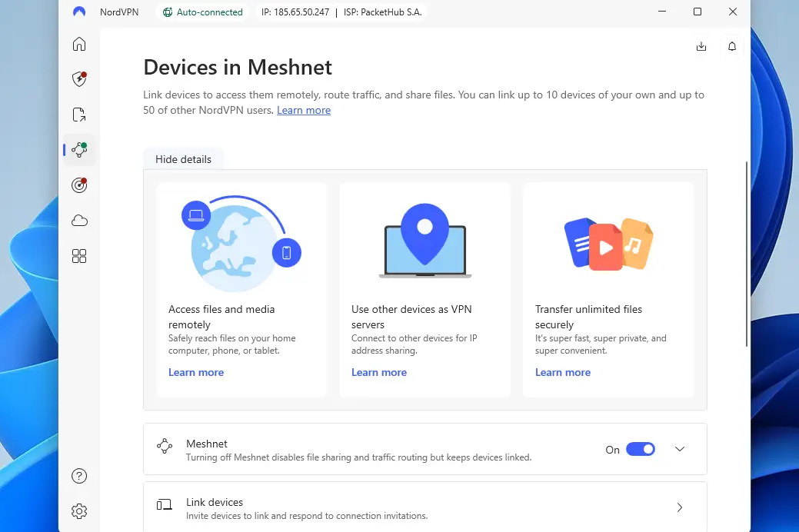Screen dimensions: 799x532
Task: Open the apps grid icon in sidebar
Action: [x=79, y=256]
